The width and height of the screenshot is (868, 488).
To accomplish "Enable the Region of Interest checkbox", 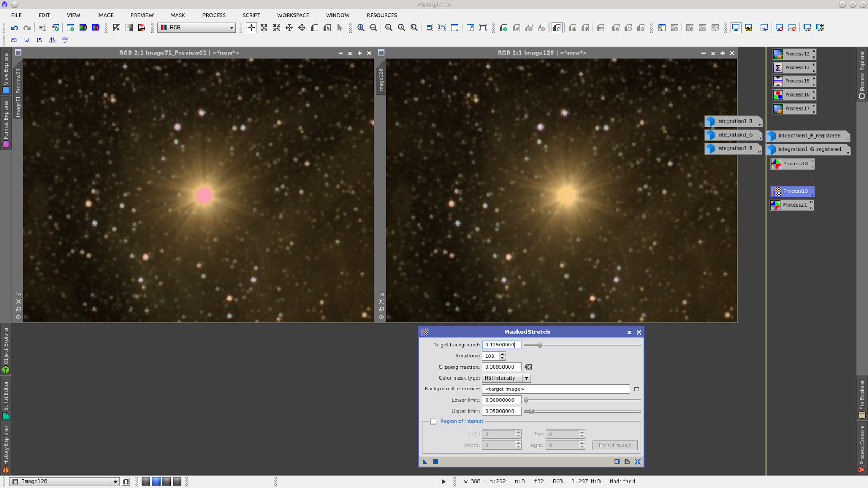I will tap(433, 421).
